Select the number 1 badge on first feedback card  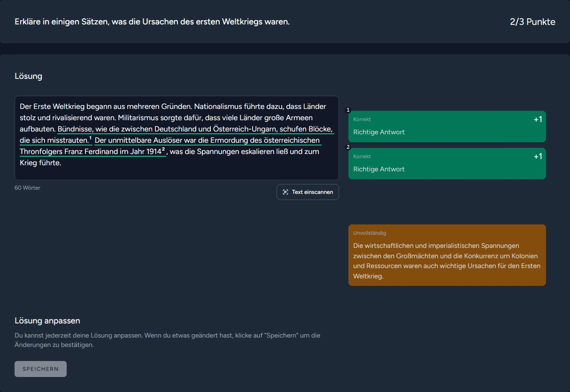coord(348,110)
